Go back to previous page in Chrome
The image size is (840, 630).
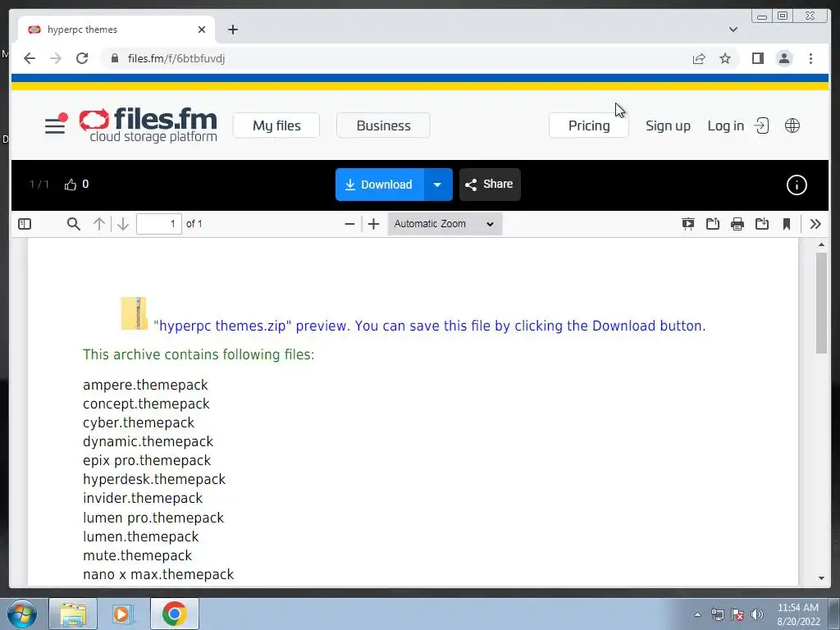click(30, 58)
